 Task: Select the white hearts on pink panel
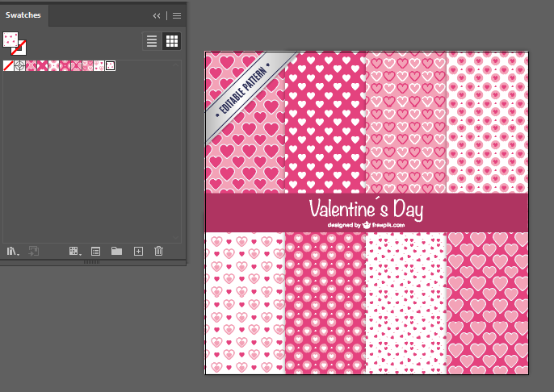[325, 123]
